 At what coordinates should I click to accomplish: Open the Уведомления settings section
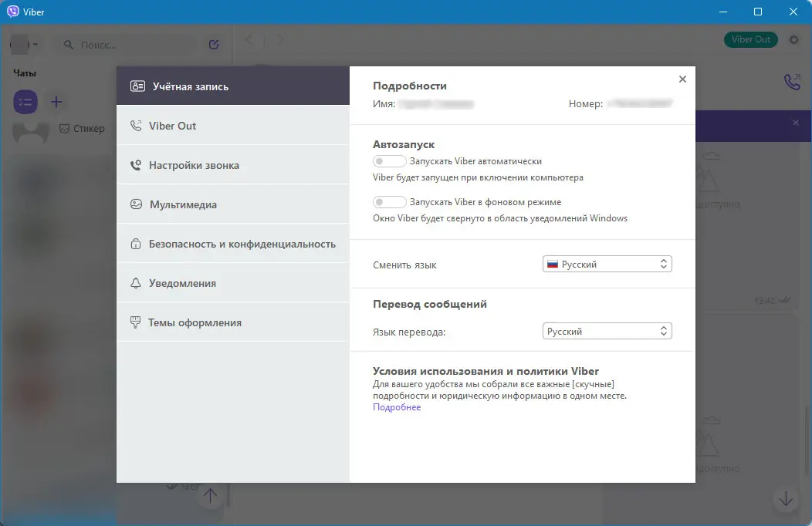click(x=233, y=283)
